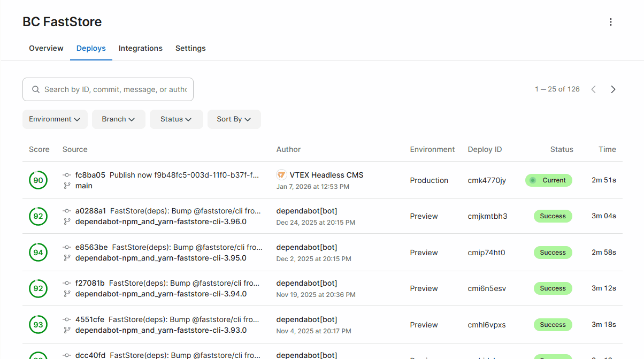Click branch icon beside faststore-cli-3.94.0

tap(67, 294)
